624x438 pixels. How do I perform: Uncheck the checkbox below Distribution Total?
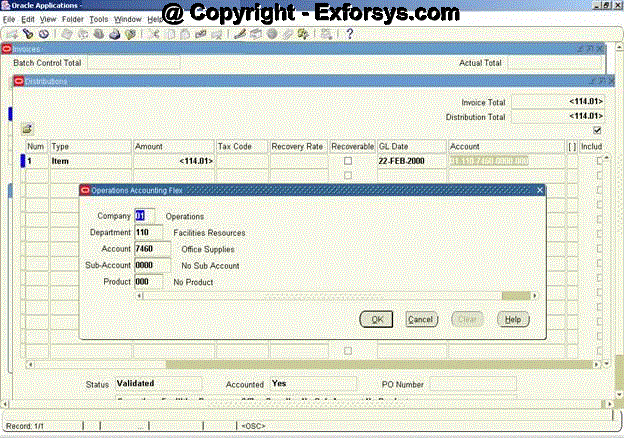(x=598, y=130)
